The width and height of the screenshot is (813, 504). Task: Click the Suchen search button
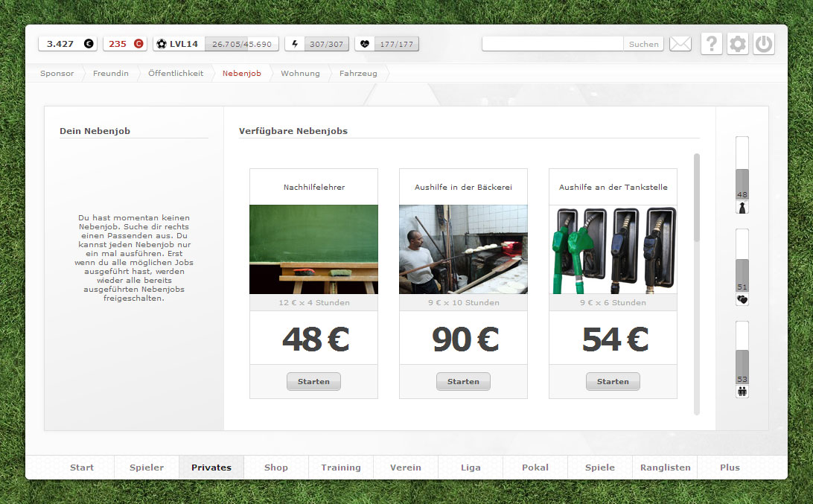point(643,44)
